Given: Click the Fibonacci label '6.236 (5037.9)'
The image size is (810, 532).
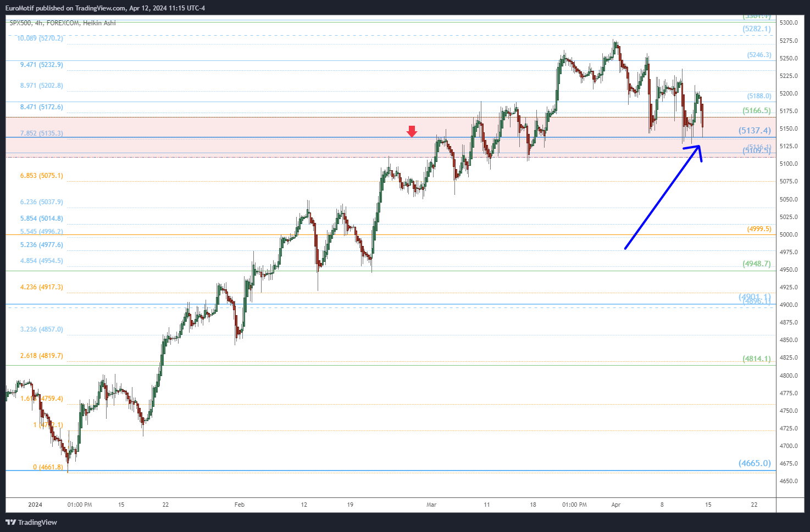Looking at the screenshot, I should [x=42, y=202].
